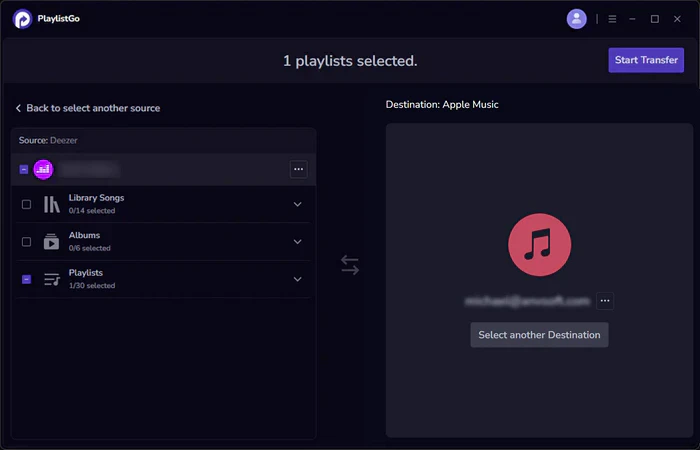
Task: Click the Library Songs label
Action: [96, 198]
